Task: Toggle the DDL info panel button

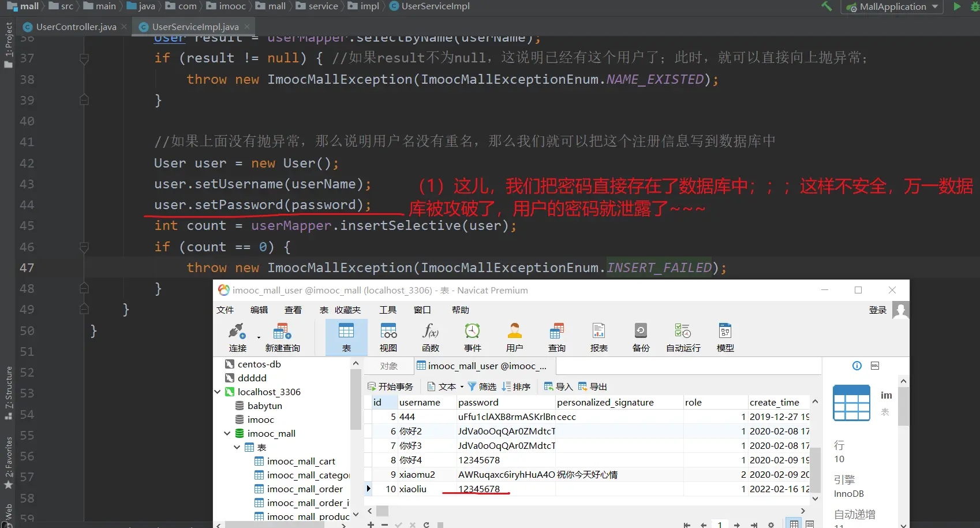Action: (x=875, y=366)
